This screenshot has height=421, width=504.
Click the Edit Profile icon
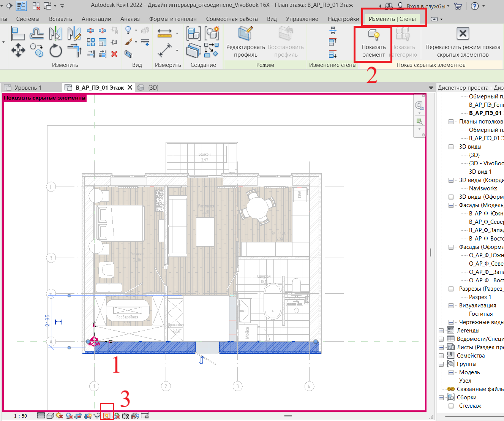click(246, 33)
